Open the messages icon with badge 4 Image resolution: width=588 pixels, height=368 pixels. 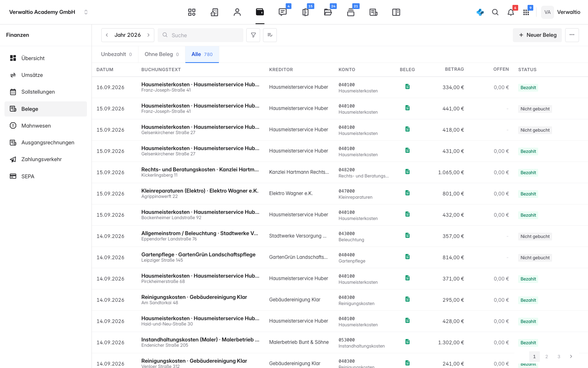click(x=283, y=12)
